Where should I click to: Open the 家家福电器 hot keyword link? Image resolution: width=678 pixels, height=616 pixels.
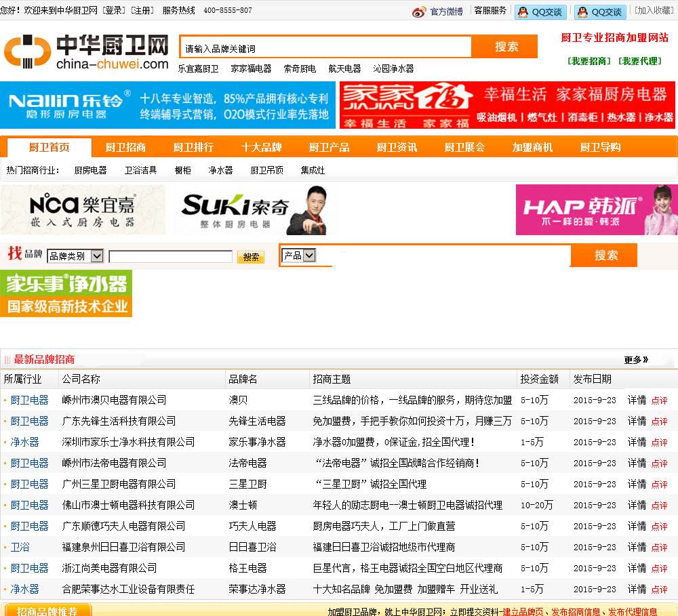coord(252,68)
